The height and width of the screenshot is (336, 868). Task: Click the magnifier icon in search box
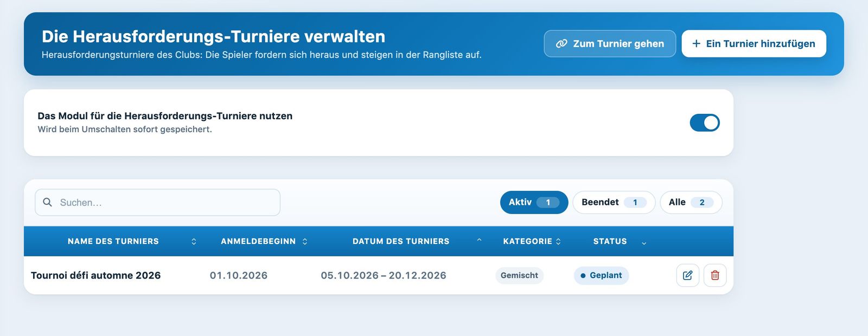point(48,202)
